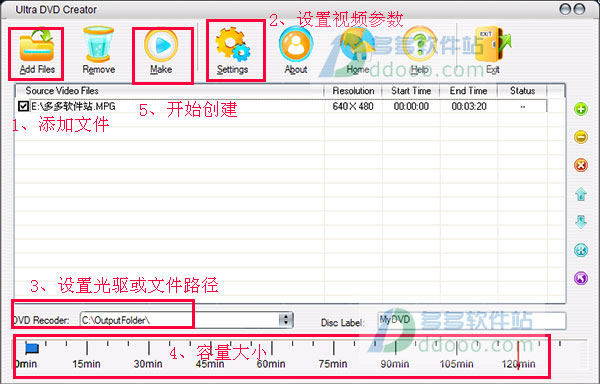Select the E:\多多软件站.MPG file name
Viewport: 600px width, 384px height.
(x=73, y=106)
